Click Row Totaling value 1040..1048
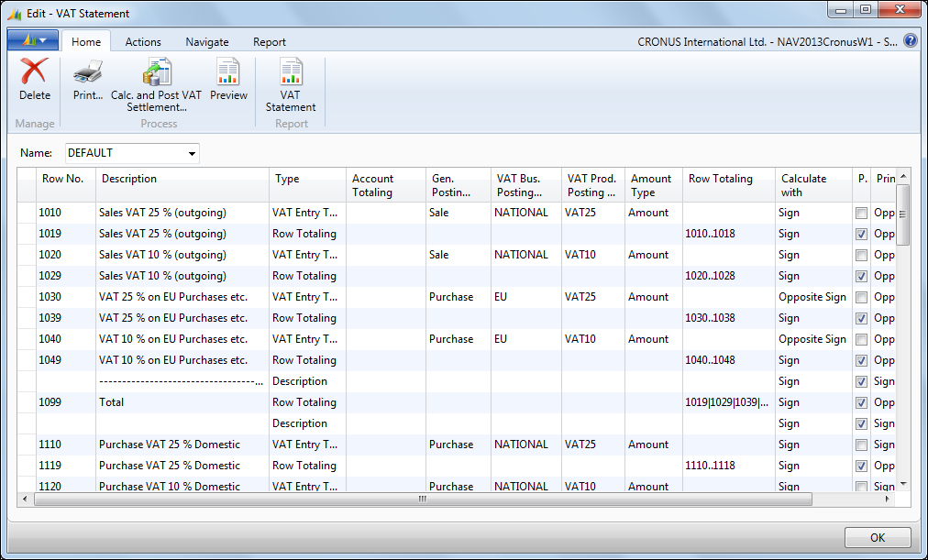The height and width of the screenshot is (560, 928). pyautogui.click(x=710, y=360)
